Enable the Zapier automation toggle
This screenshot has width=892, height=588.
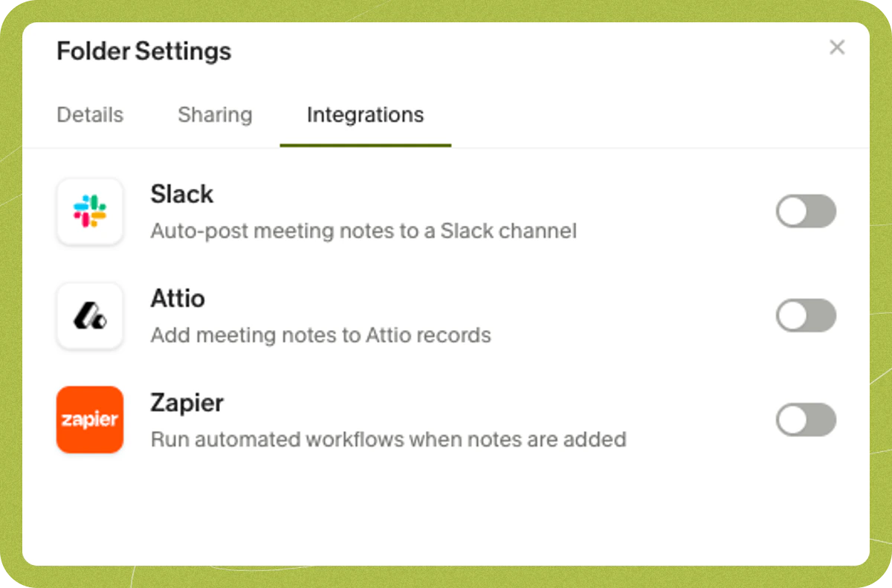806,419
